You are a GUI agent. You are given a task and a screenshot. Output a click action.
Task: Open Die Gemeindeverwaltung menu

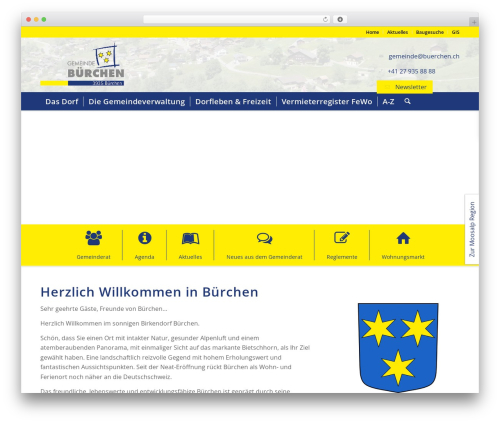137,102
